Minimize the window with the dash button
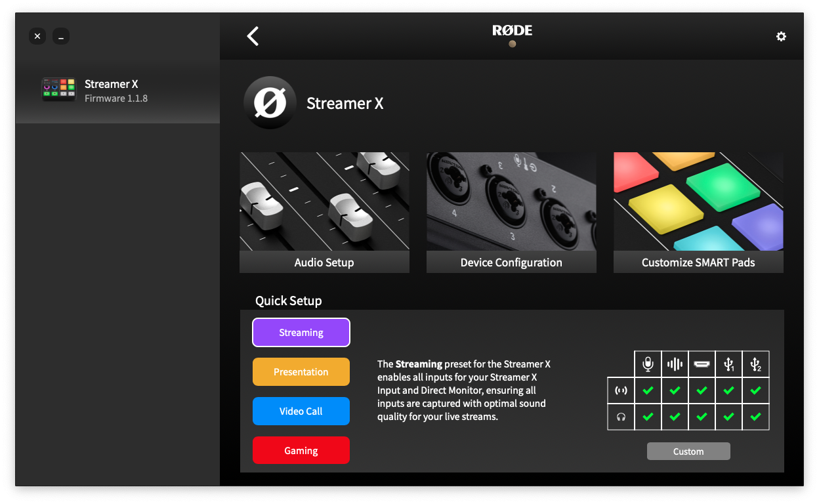The image size is (819, 504). pos(61,37)
